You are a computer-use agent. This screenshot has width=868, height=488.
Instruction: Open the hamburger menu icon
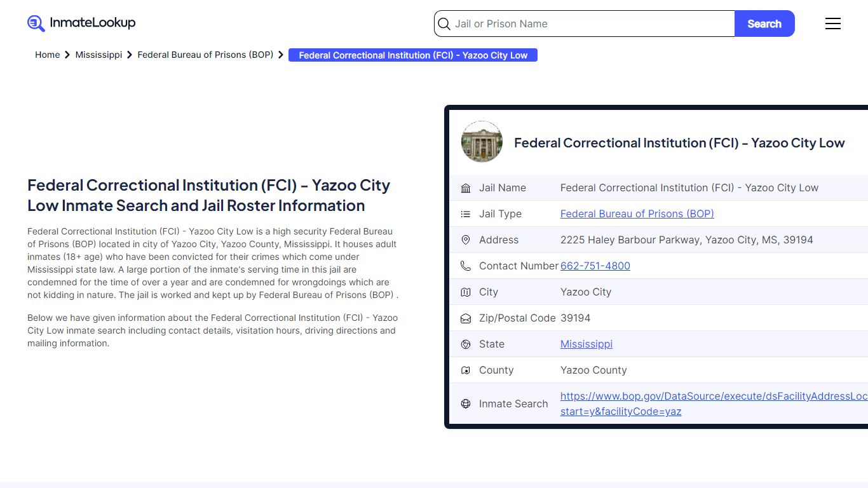833,24
